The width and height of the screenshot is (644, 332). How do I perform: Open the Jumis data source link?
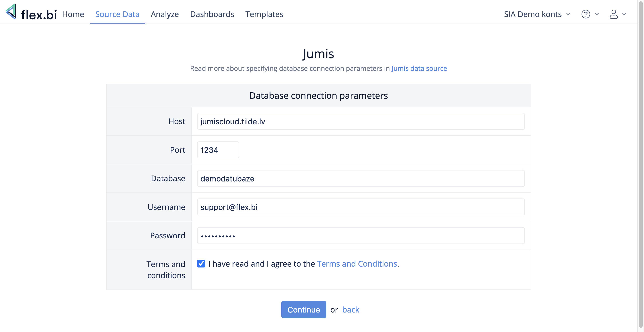[419, 68]
